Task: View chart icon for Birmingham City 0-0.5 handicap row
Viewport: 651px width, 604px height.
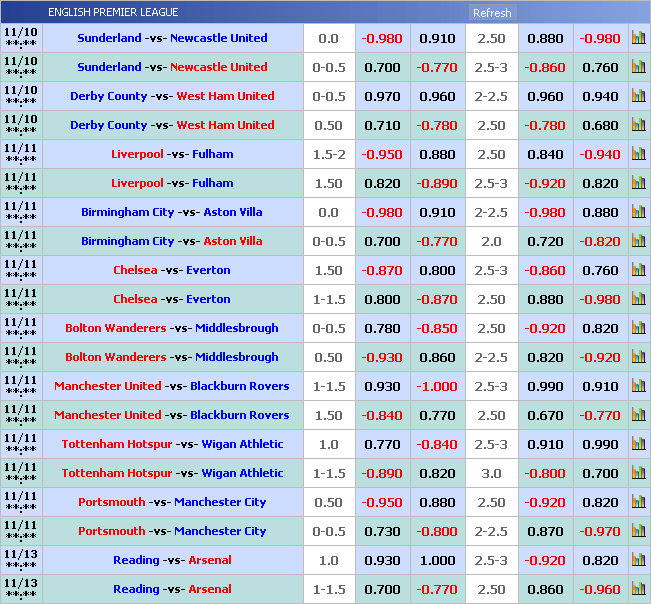Action: [x=638, y=242]
